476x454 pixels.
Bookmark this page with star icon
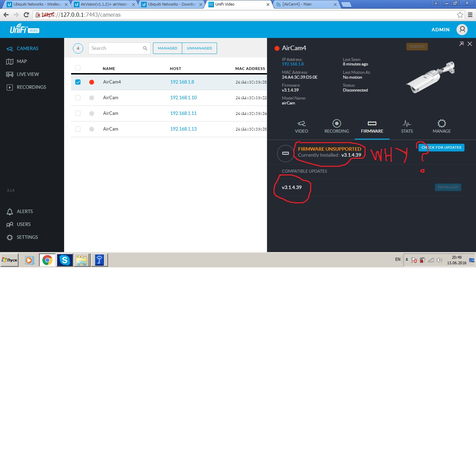(x=460, y=15)
